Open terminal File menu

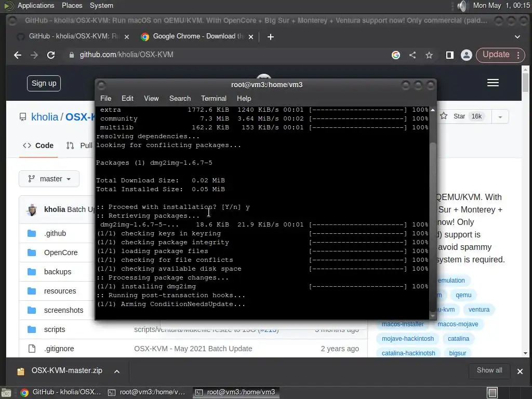tap(105, 98)
